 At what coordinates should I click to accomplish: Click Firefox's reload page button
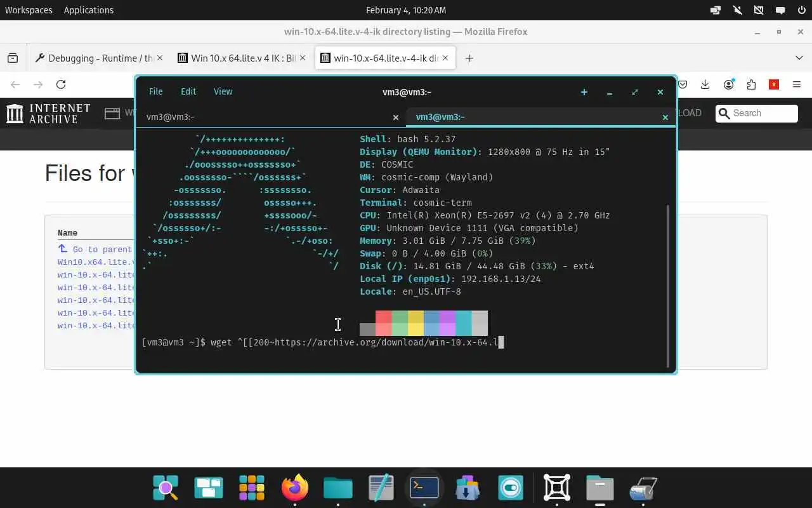[x=61, y=84]
